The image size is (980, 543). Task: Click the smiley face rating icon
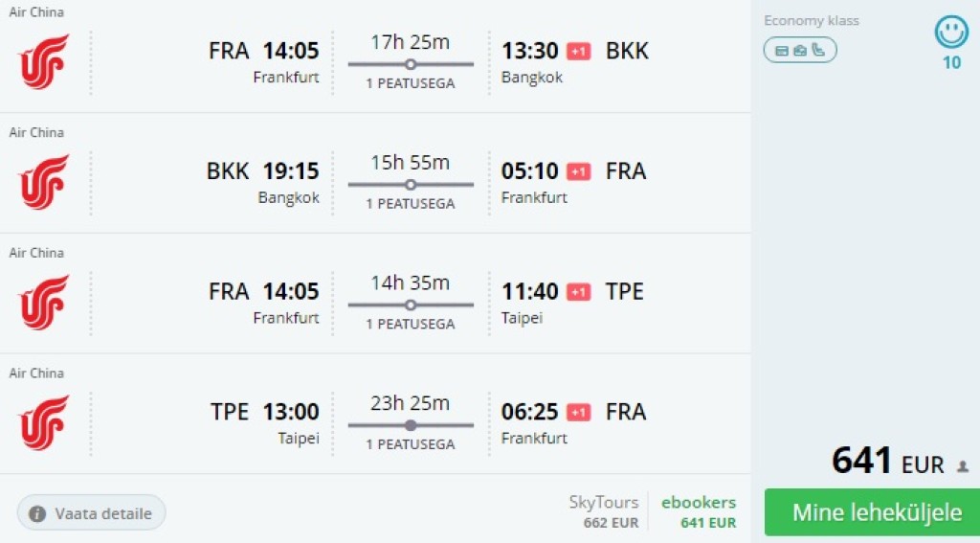[951, 33]
